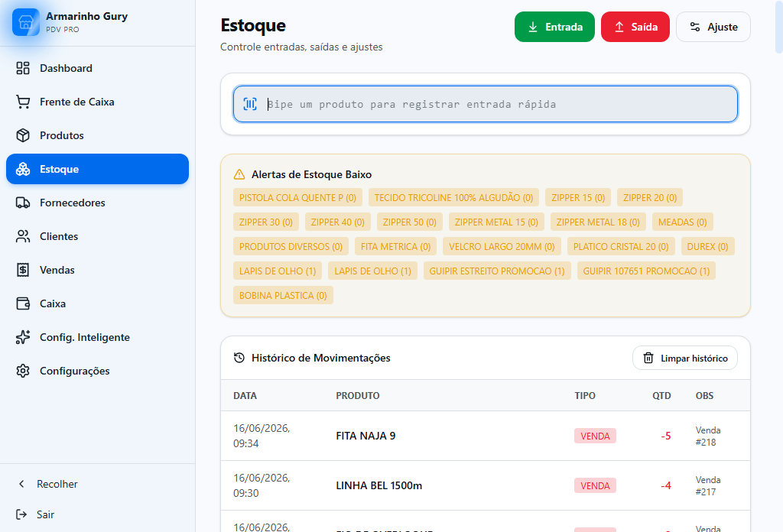Click the history clock icon
The image size is (783, 532).
point(239,358)
